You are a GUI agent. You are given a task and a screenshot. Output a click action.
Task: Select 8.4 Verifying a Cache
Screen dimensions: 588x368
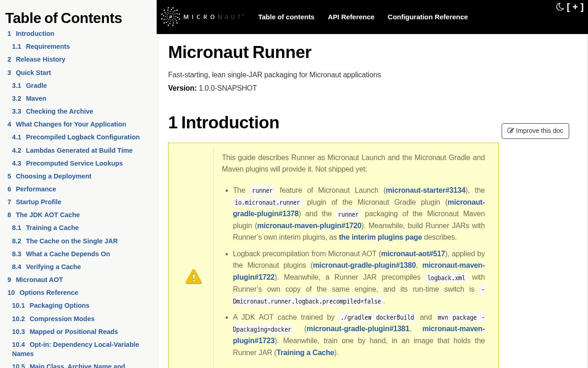pyautogui.click(x=46, y=267)
